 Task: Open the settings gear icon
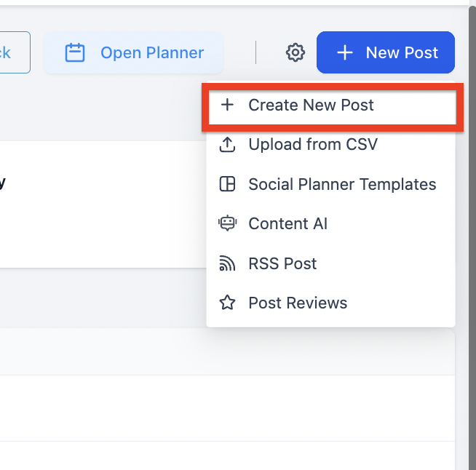point(295,52)
